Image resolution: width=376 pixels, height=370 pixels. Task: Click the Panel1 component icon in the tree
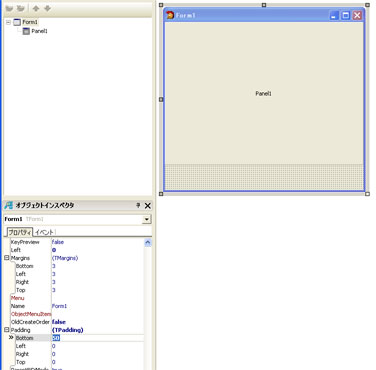(26, 31)
